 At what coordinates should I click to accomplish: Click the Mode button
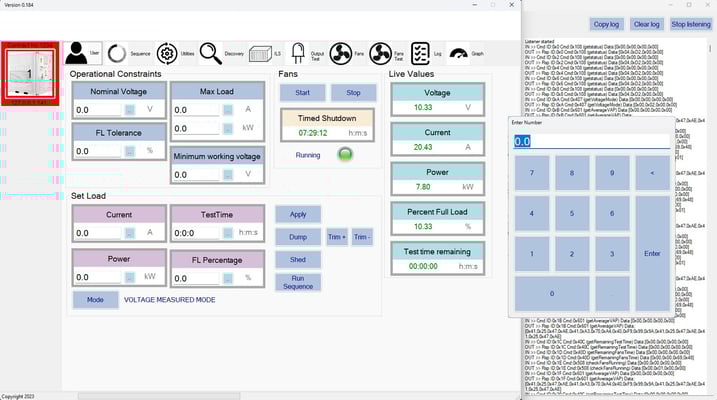pyautogui.click(x=95, y=299)
